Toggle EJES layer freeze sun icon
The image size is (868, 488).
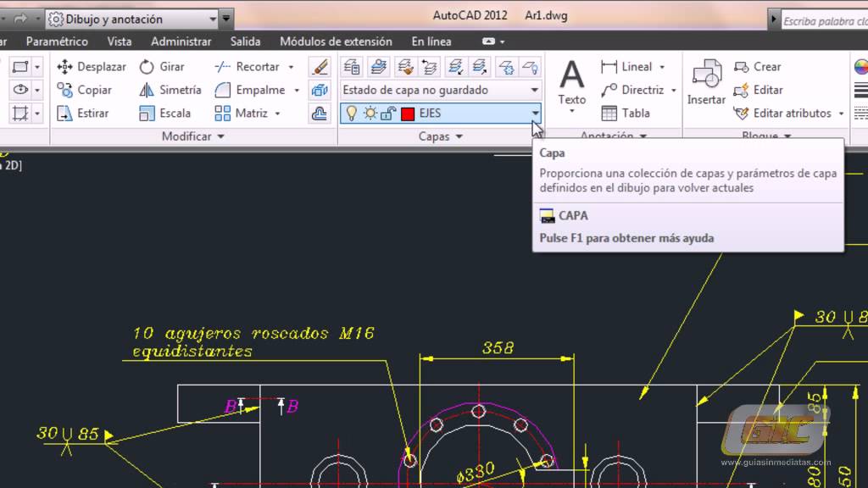pyautogui.click(x=370, y=114)
